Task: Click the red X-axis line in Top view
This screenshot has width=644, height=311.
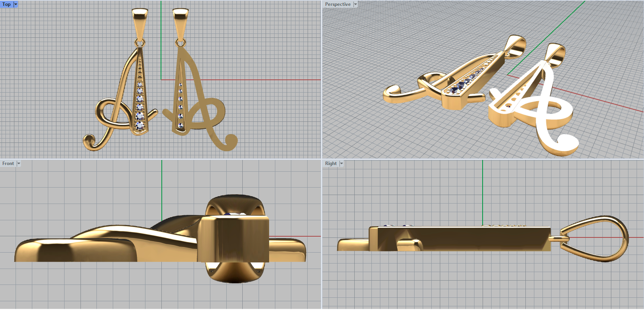Action: (x=262, y=80)
